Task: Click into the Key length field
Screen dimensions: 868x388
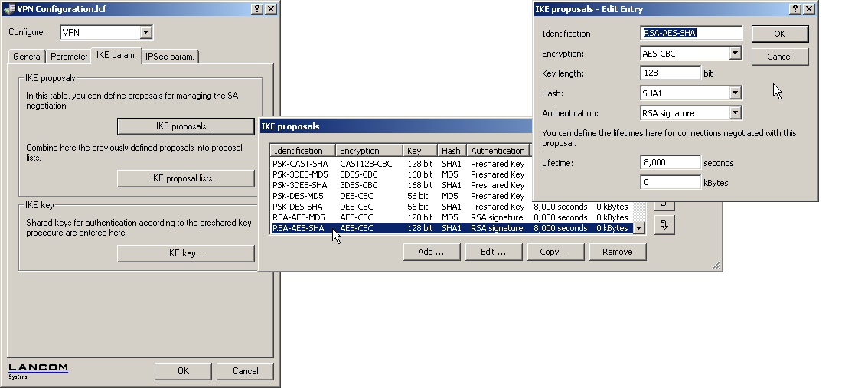Action: (671, 73)
